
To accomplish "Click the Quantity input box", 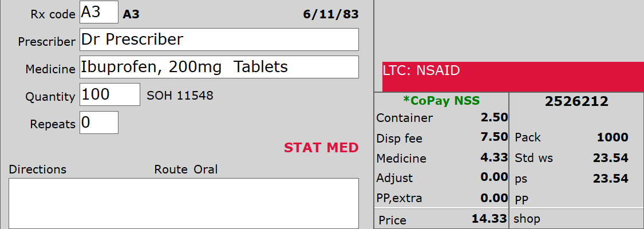I will (x=110, y=94).
